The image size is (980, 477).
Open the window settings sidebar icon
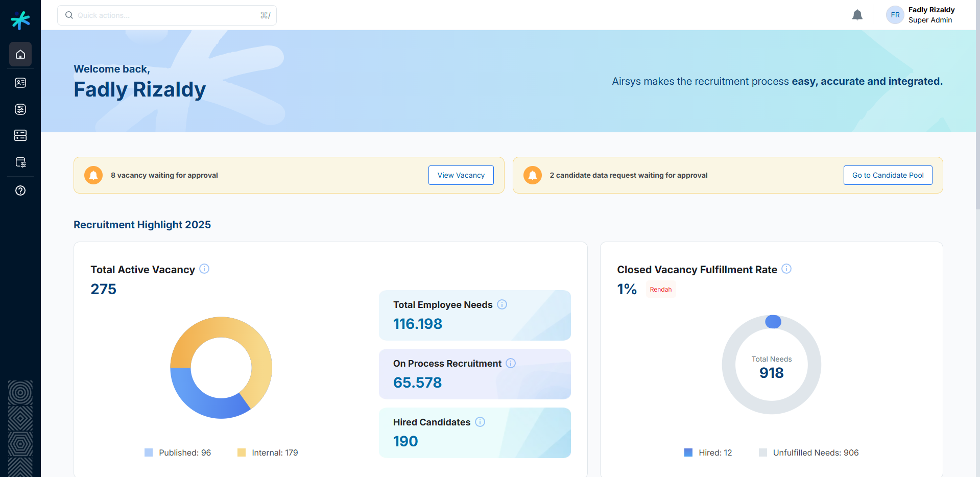tap(20, 162)
